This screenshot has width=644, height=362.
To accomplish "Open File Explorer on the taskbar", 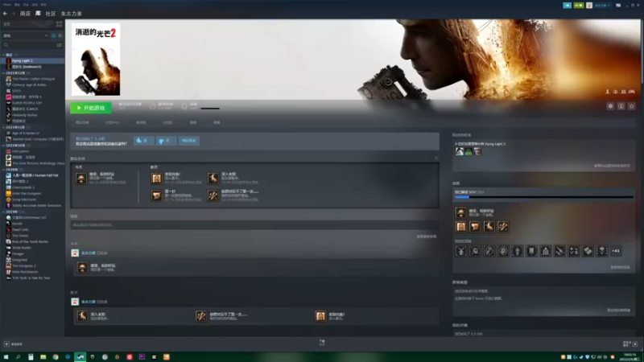I will [43, 357].
